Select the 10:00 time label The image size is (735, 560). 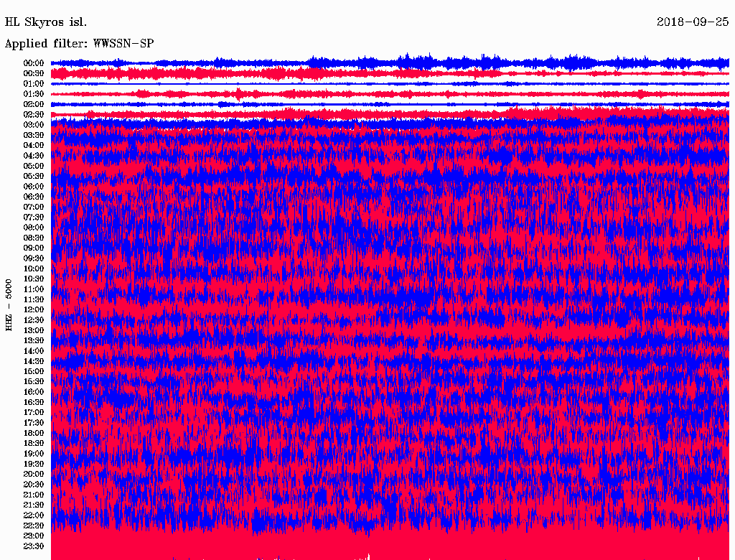34,269
